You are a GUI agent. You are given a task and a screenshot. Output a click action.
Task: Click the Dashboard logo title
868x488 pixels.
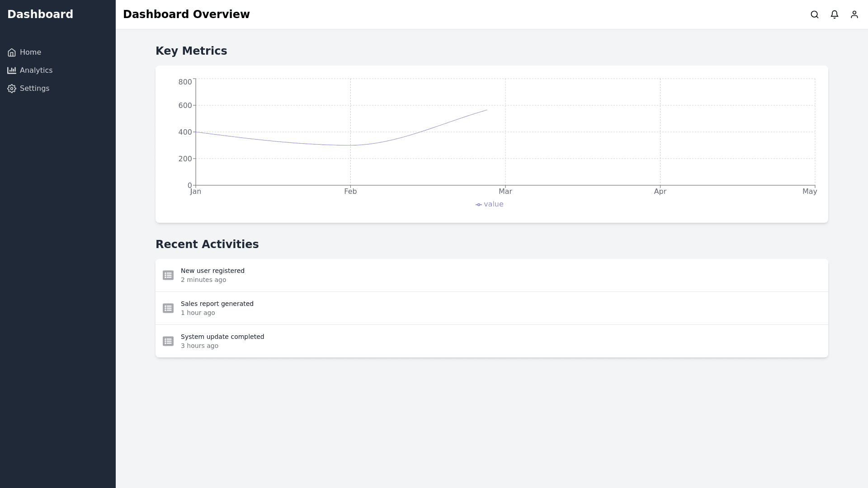pyautogui.click(x=40, y=14)
